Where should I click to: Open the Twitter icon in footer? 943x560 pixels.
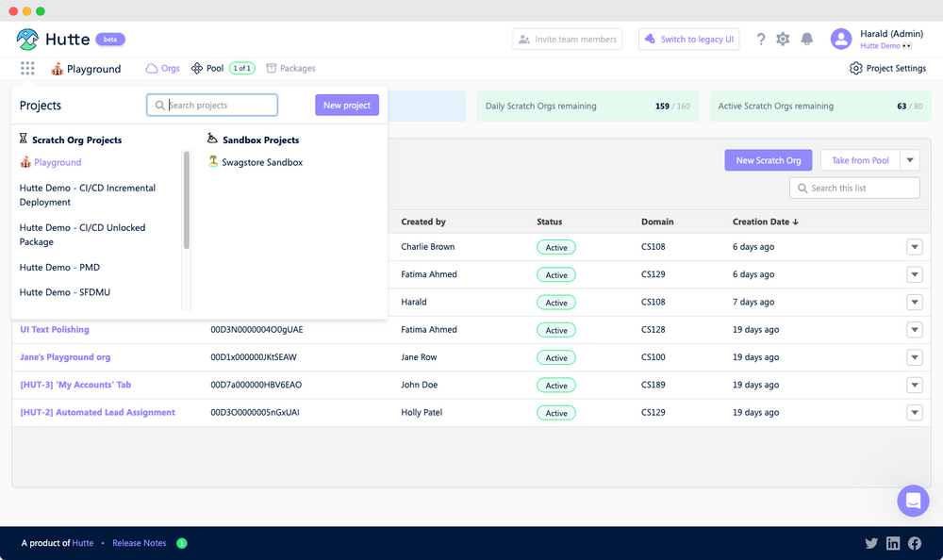click(870, 543)
